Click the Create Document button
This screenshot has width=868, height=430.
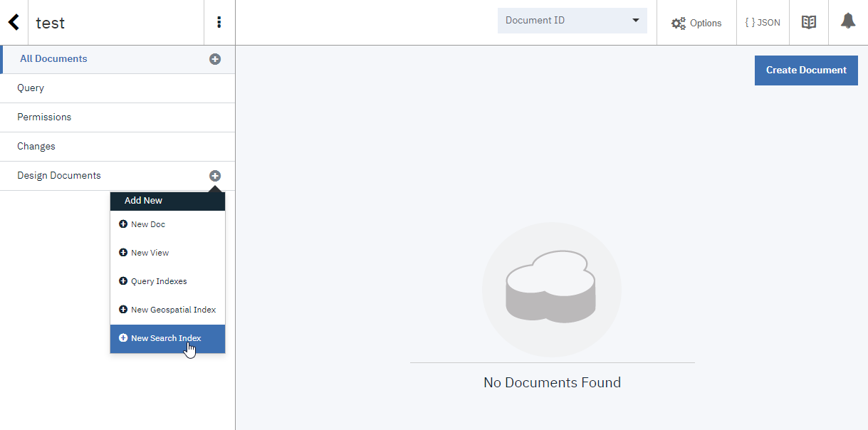click(x=806, y=70)
